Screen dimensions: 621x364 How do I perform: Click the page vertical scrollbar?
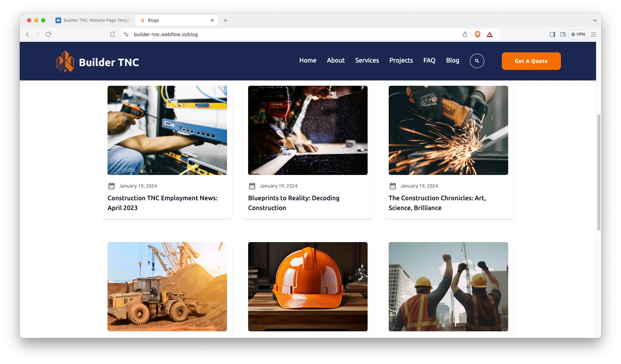[599, 172]
